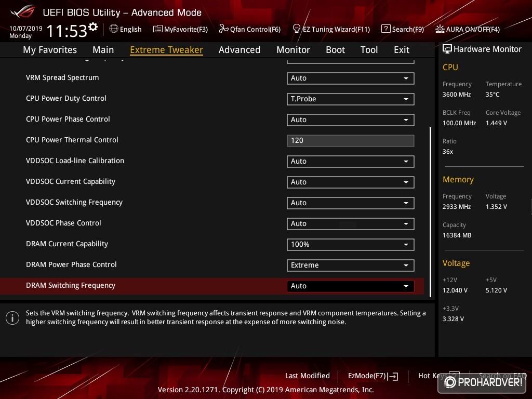532x399 pixels.
Task: Expand DRAM Power Phase Control dropdown
Action: click(351, 265)
